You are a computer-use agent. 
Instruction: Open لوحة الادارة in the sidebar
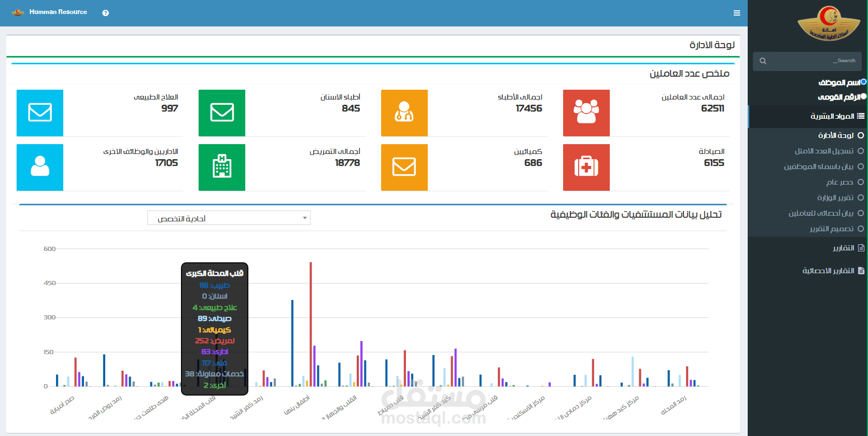[835, 135]
